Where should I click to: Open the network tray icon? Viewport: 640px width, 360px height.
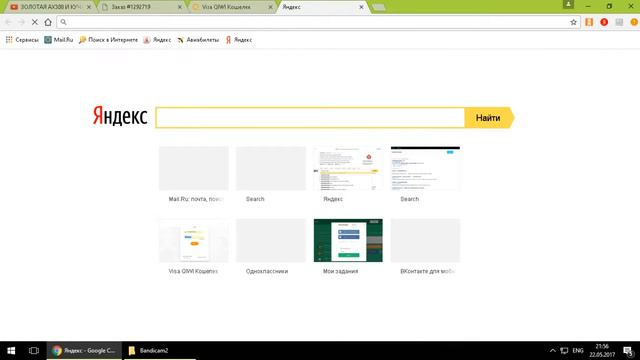click(x=564, y=351)
